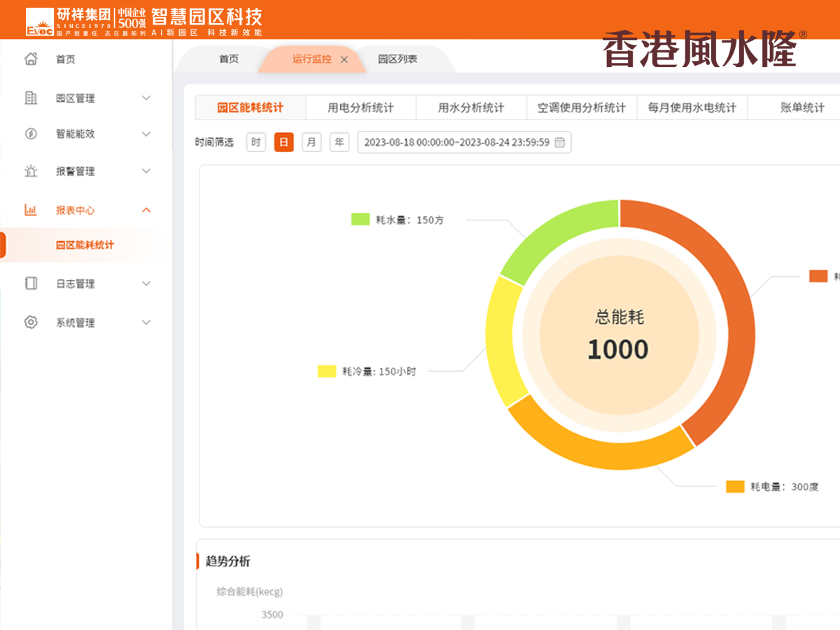The image size is (840, 630).
Task: Click the park management building icon
Action: click(x=31, y=98)
